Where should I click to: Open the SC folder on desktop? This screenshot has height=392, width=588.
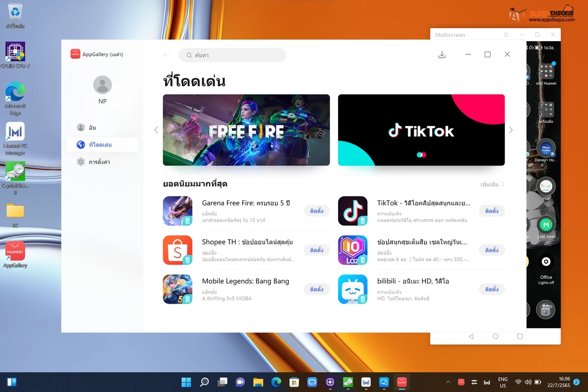click(15, 216)
